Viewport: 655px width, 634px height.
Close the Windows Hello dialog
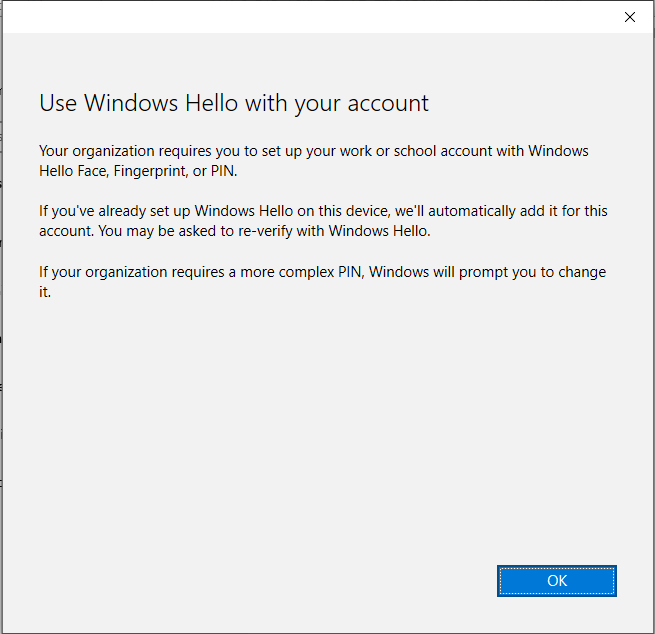click(x=630, y=17)
